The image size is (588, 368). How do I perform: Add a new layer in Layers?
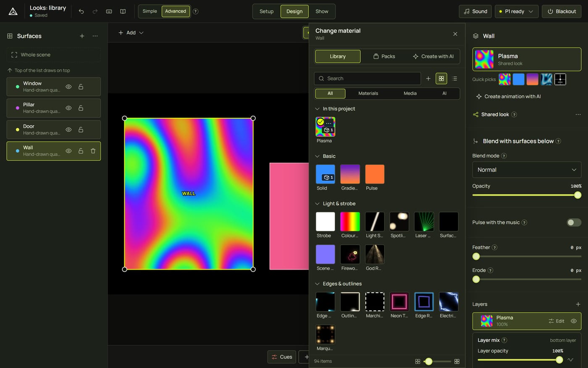[578, 304]
